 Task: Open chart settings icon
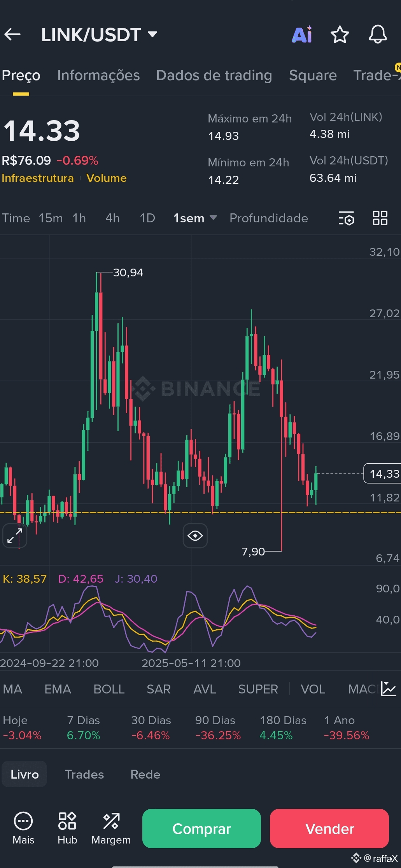346,218
